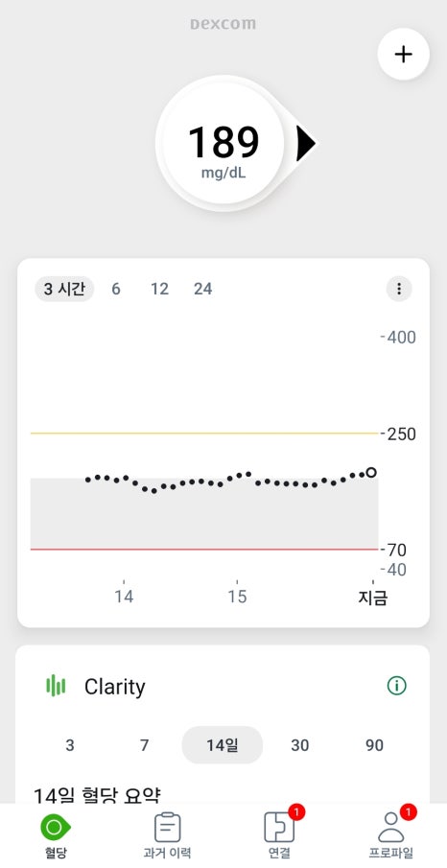This screenshot has width=447, height=868.
Task: Switch chart to 24-hour range
Action: [x=202, y=289]
